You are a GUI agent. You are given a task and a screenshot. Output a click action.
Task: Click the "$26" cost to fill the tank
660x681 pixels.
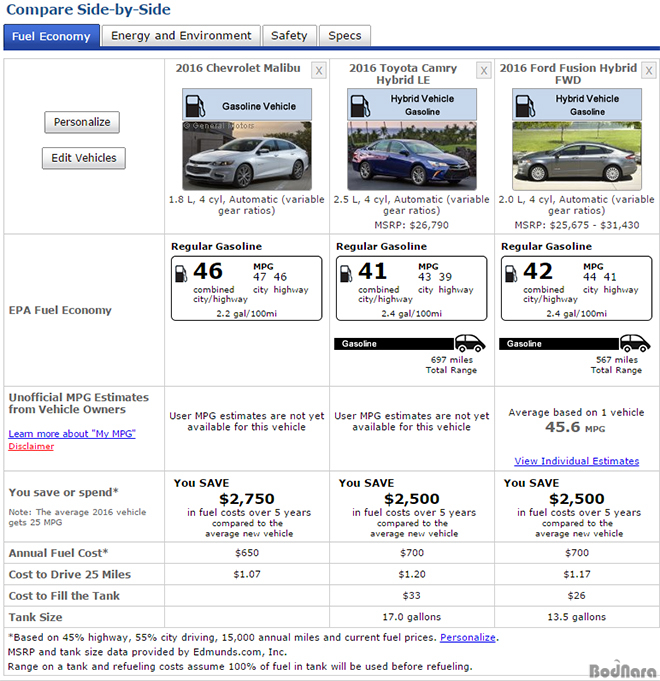pos(577,595)
